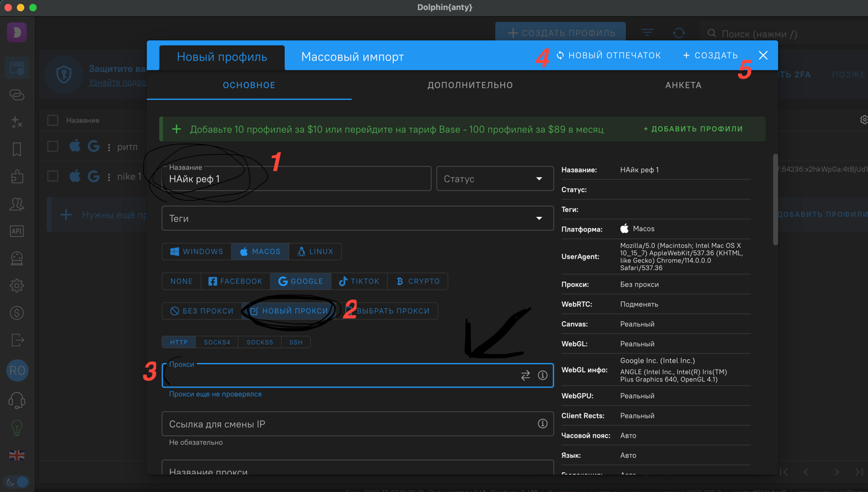Select the SSH proxy type
This screenshot has height=492, width=868.
(x=296, y=342)
